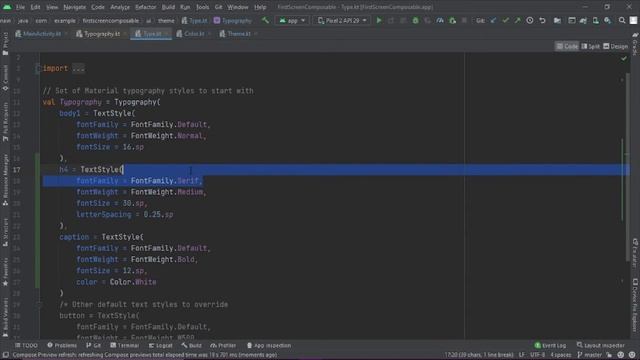Open the app run configuration dropdown

(x=292, y=20)
